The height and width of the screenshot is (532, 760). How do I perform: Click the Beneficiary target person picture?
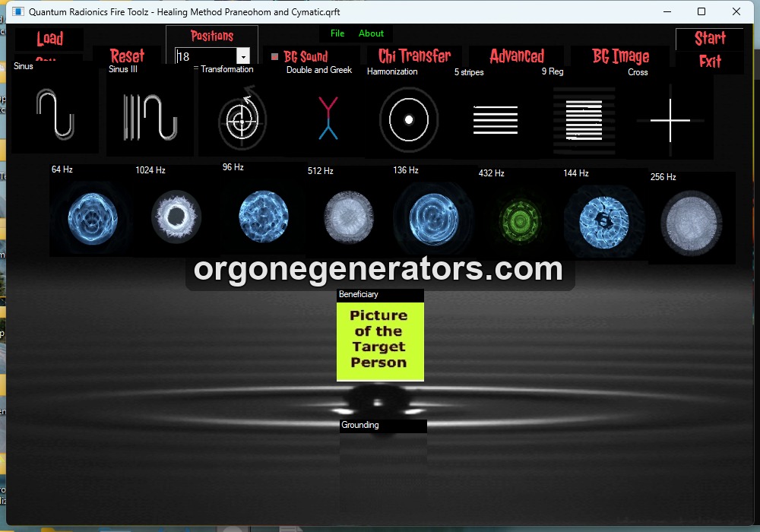click(380, 341)
